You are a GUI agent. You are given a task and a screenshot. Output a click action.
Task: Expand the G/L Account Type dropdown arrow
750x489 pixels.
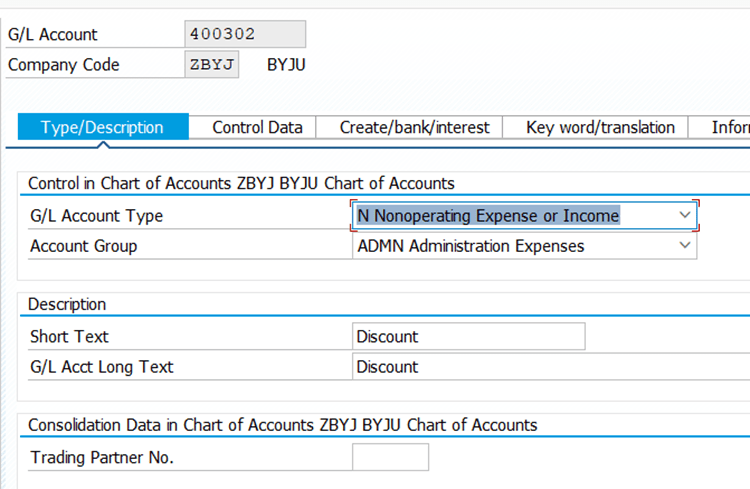(x=684, y=215)
